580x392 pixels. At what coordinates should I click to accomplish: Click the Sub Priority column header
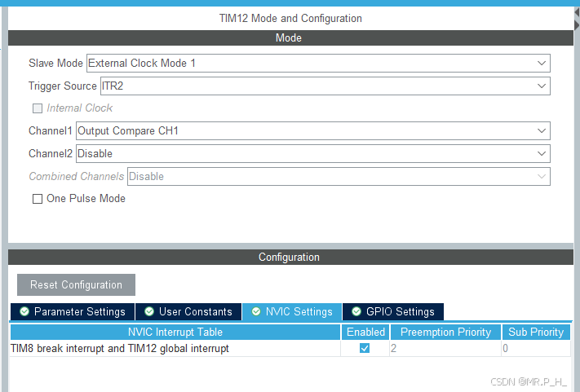(536, 333)
